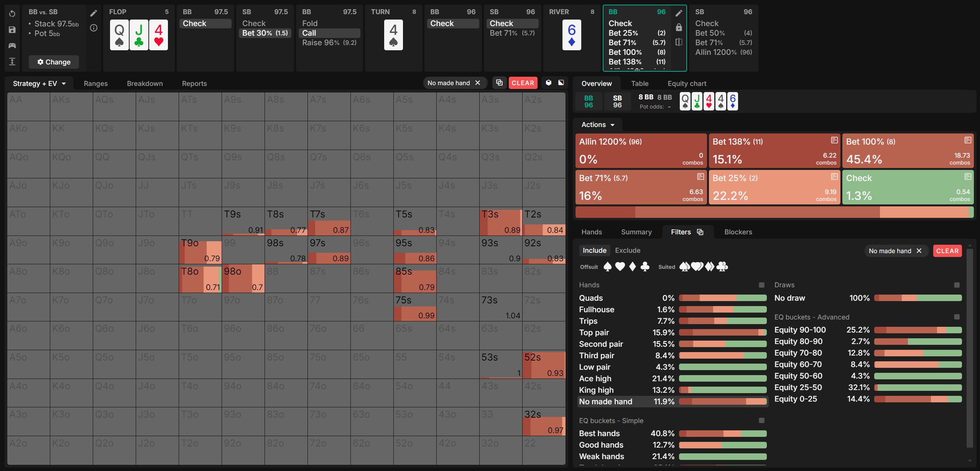Toggle the Hands section checkbox
This screenshot has height=471, width=980.
point(761,285)
